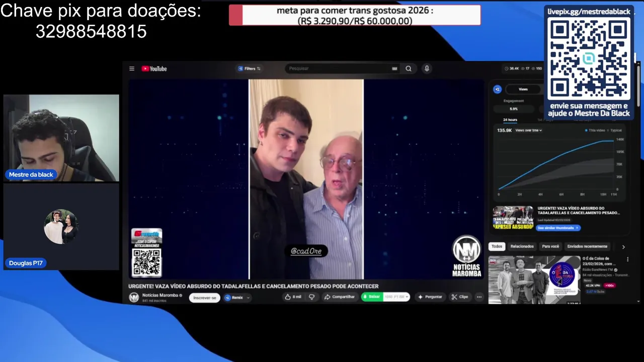Open the vidIQ Filters control
This screenshot has height=362, width=644.
(249, 69)
